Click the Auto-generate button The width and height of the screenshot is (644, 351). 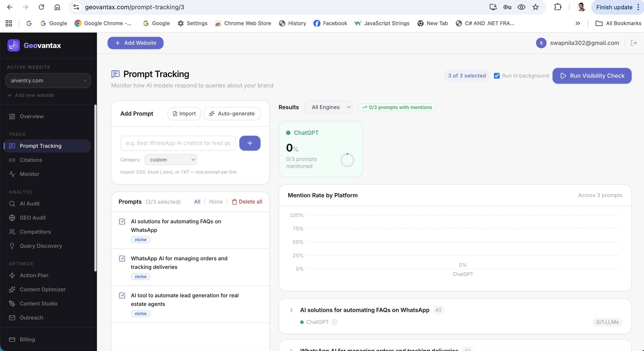232,114
